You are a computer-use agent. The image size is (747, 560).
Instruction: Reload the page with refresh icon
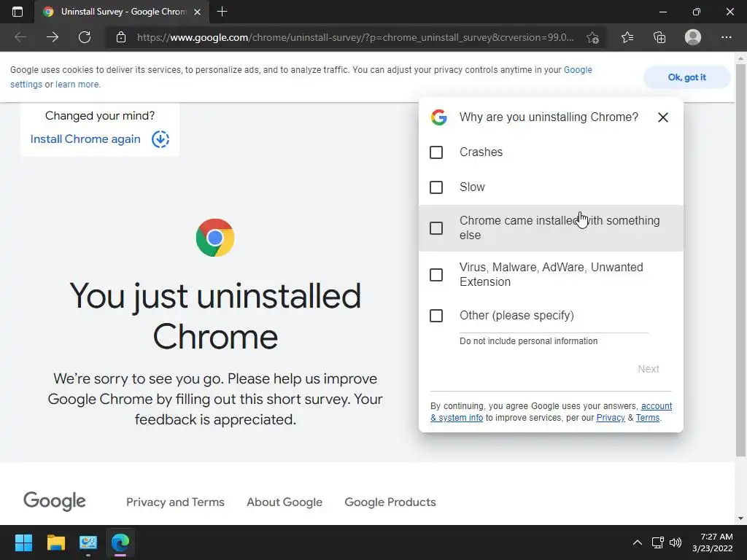pyautogui.click(x=85, y=37)
